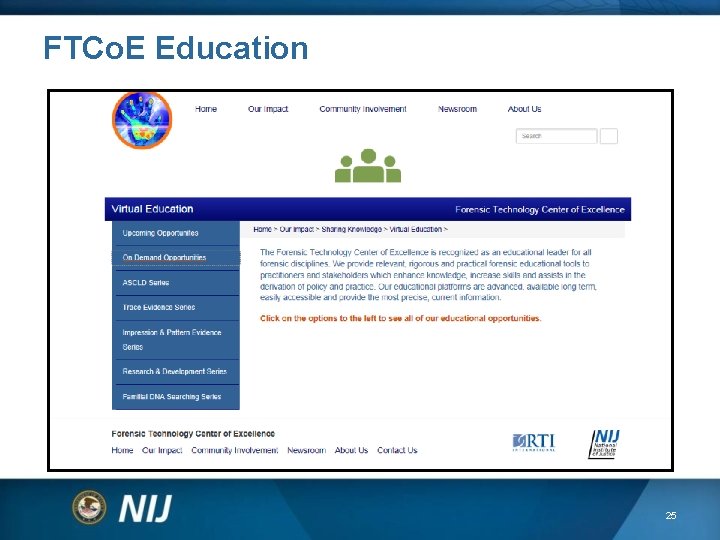Click into the Search input field
Viewport: 720px width, 540px height.
click(x=557, y=136)
